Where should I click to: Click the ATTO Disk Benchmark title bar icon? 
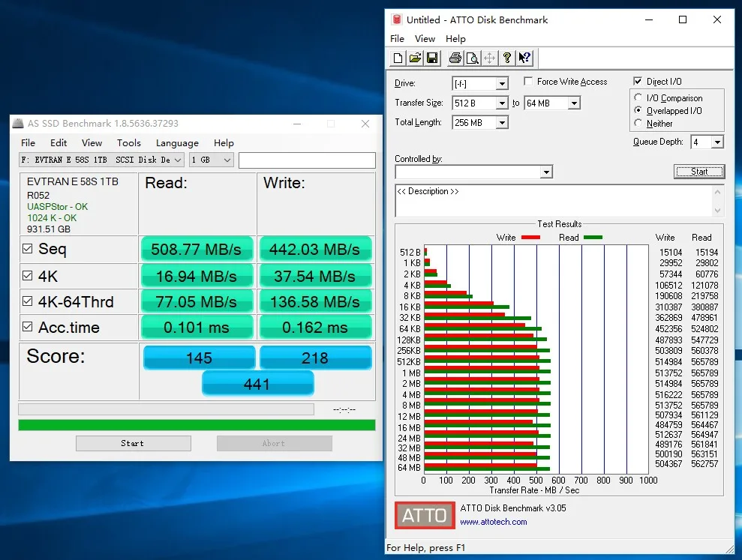coord(397,19)
